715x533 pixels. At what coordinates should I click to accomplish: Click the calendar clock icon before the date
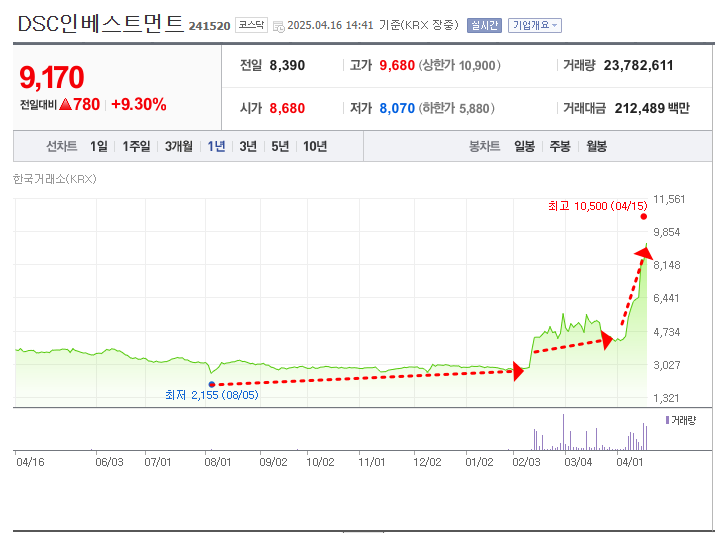(x=278, y=26)
